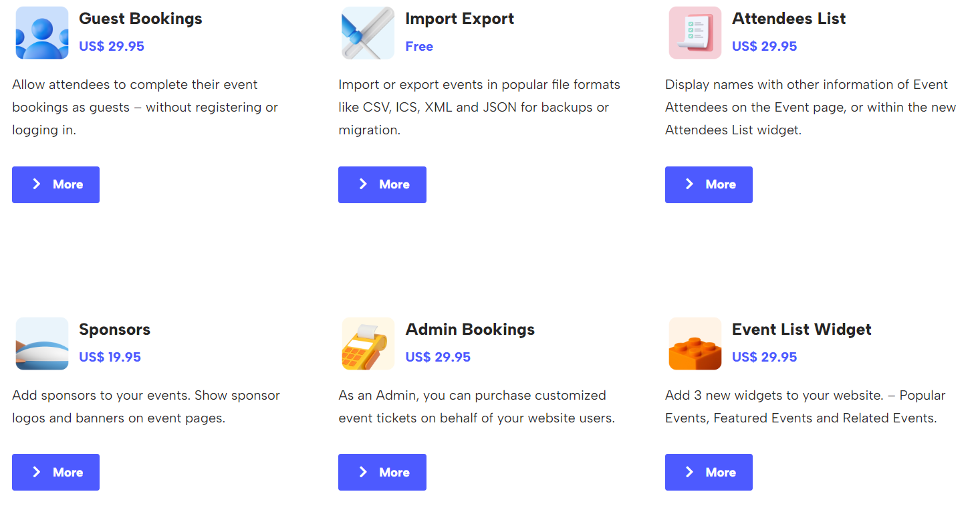Click the Guest Bookings people icon
The height and width of the screenshot is (516, 980).
(42, 33)
